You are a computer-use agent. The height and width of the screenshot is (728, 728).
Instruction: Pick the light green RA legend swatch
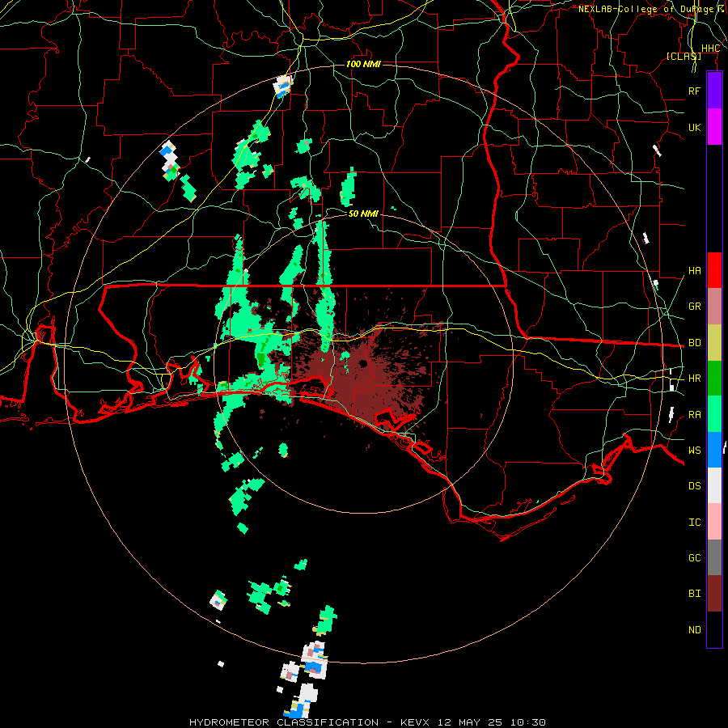pyautogui.click(x=714, y=414)
